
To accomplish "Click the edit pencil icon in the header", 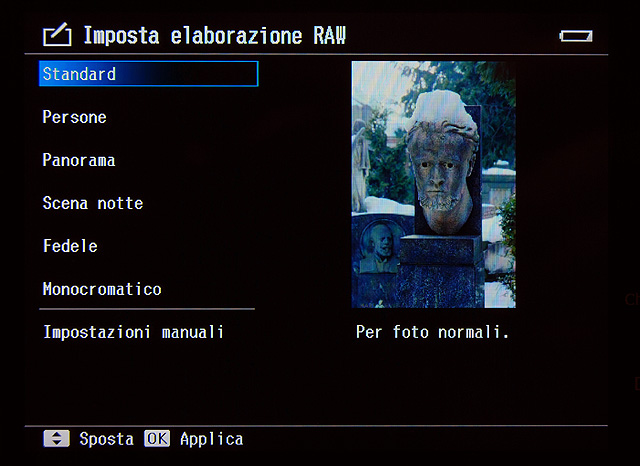I will pyautogui.click(x=57, y=35).
